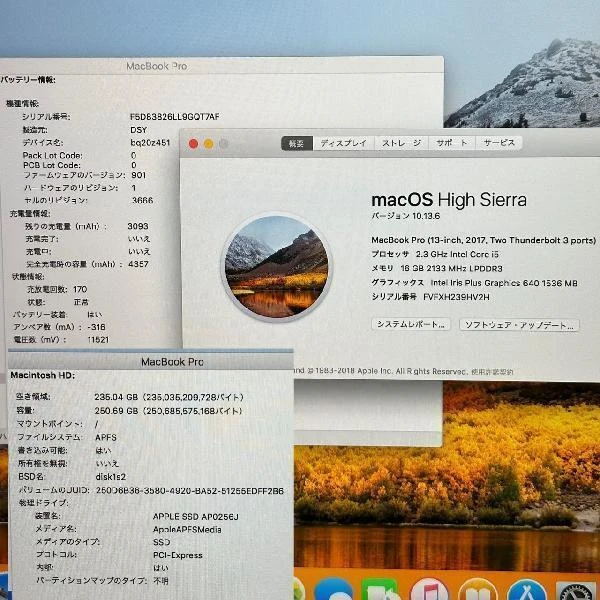
Task: Click the battery condition value 正常
Action: pos(81,302)
